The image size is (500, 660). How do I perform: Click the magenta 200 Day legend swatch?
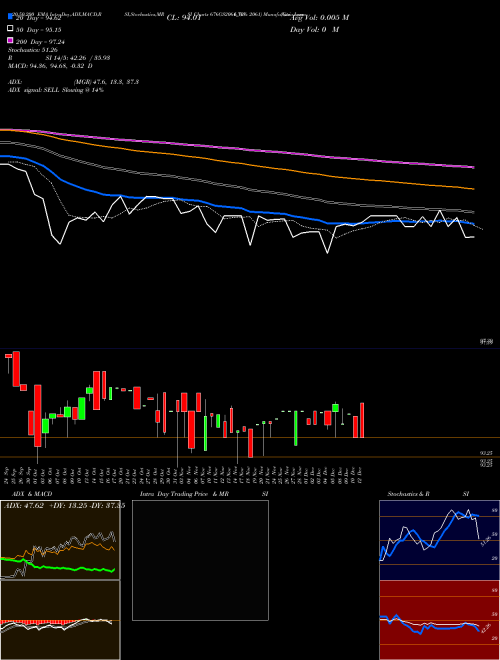pyautogui.click(x=10, y=40)
